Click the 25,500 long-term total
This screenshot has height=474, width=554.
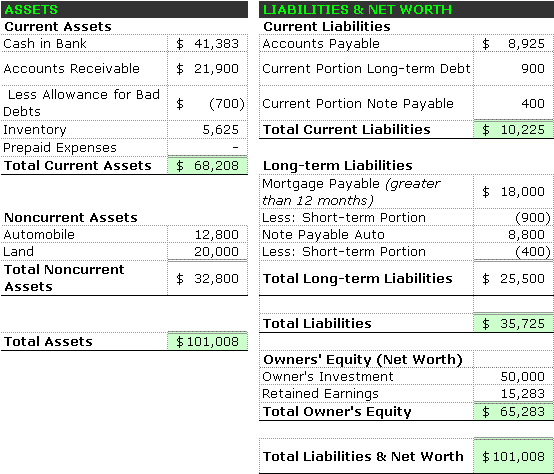click(x=513, y=278)
